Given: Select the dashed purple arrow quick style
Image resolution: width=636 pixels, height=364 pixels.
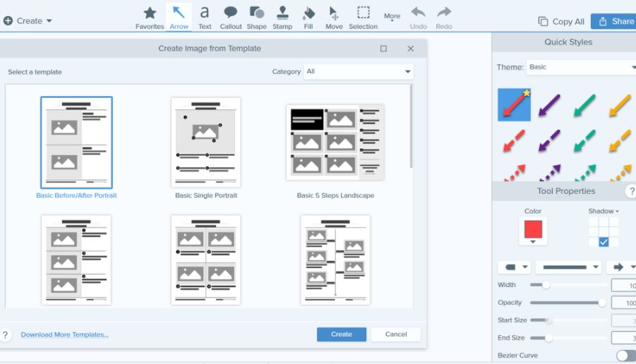Looking at the screenshot, I should click(x=549, y=140).
